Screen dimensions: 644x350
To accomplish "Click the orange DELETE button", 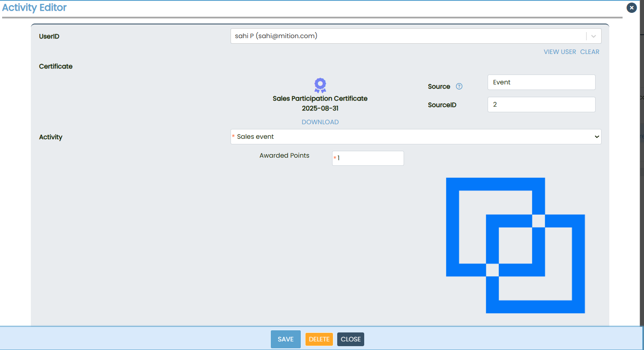I will pos(319,339).
